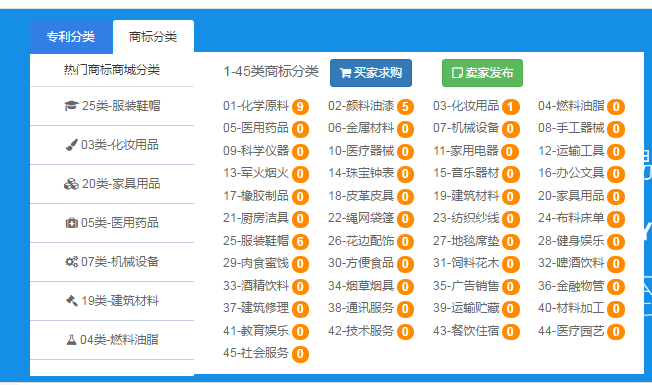
Task: Click the gavel icon beside 19类-建筑材料
Action: (72, 301)
